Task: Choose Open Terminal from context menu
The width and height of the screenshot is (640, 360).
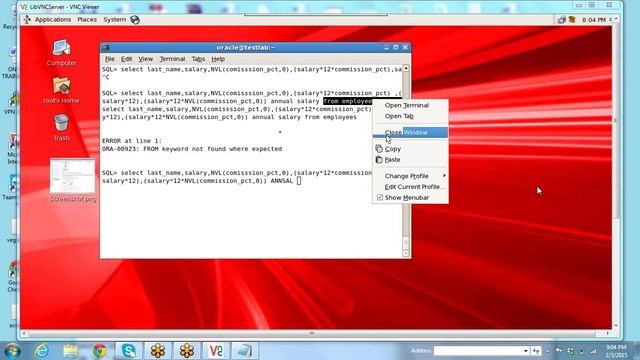Action: pos(410,105)
